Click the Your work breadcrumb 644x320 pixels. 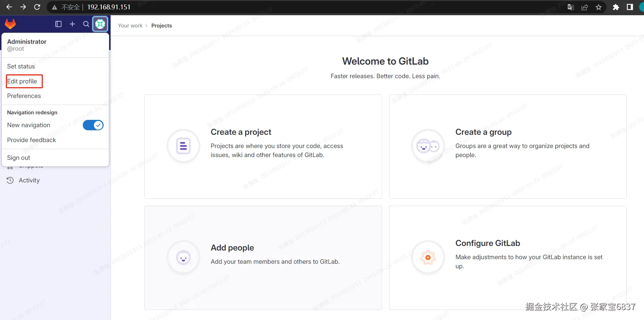click(130, 26)
